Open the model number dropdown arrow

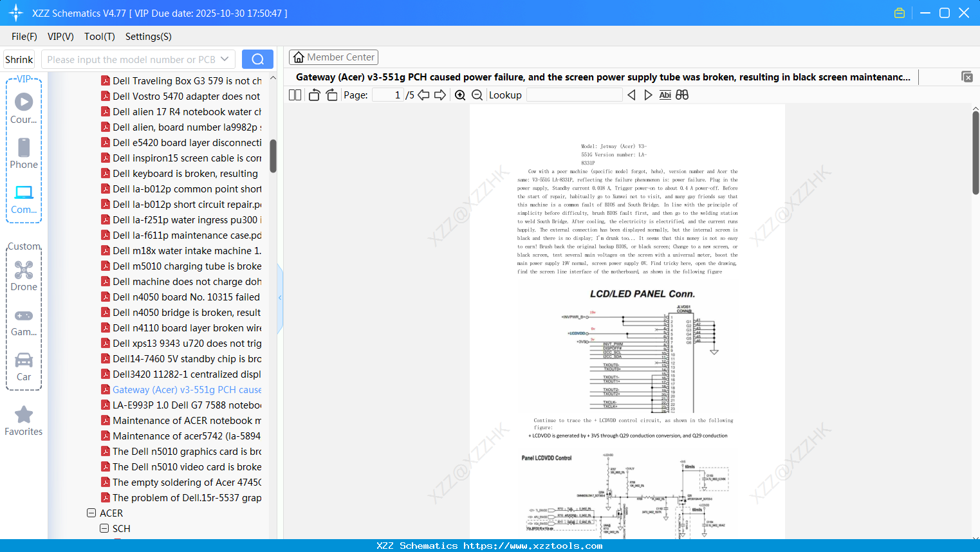[x=225, y=59]
